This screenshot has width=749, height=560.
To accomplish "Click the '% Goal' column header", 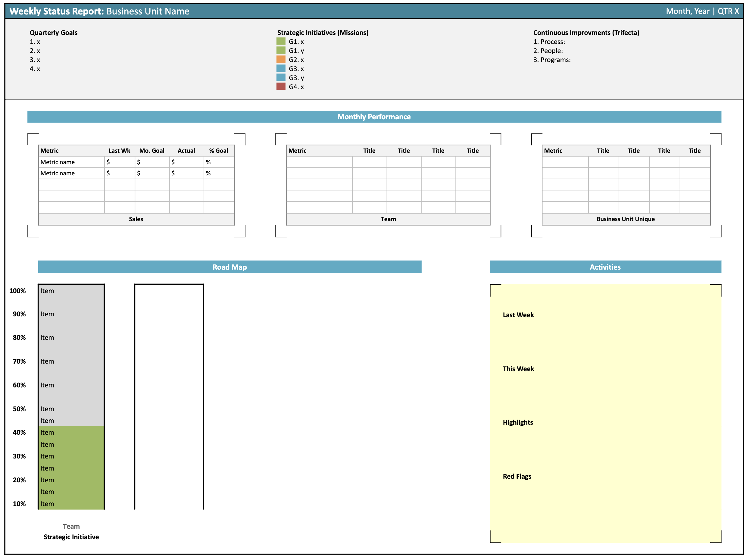I will coord(218,151).
